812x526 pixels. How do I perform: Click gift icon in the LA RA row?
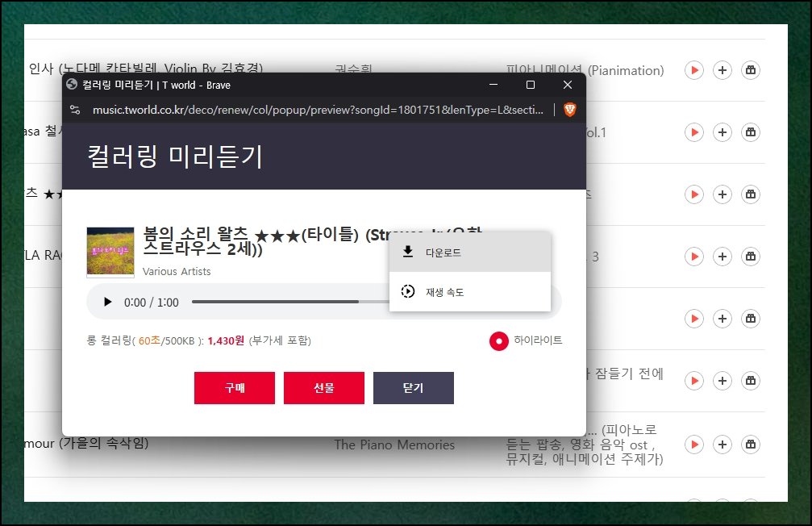(751, 257)
